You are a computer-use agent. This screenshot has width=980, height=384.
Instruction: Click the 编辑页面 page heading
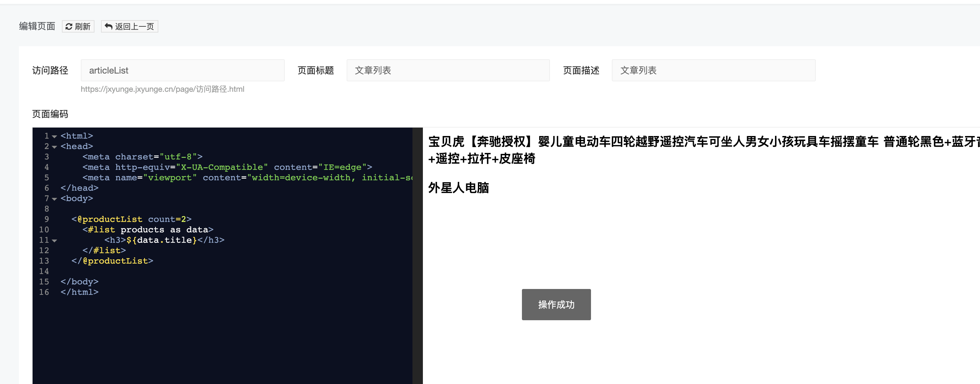tap(37, 26)
